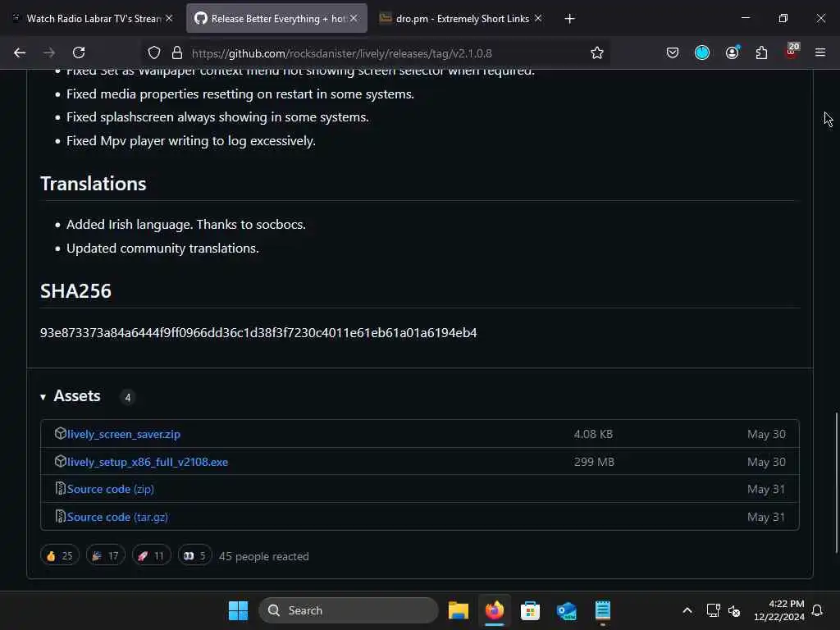The height and width of the screenshot is (630, 840).
Task: Open the Notepad taskbar icon
Action: pos(603,610)
